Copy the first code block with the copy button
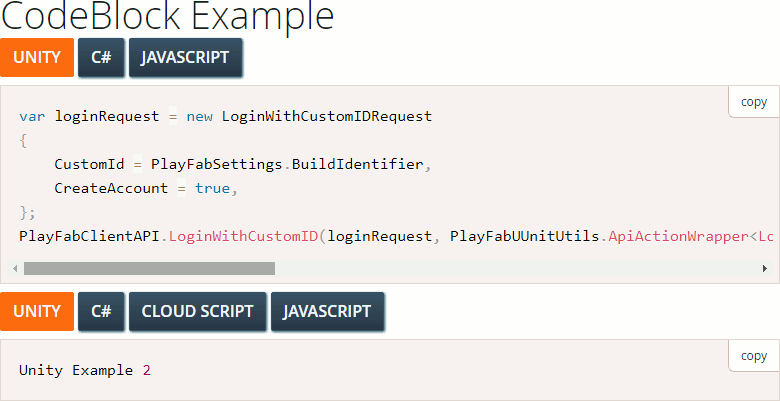The width and height of the screenshot is (780, 401). [x=754, y=102]
